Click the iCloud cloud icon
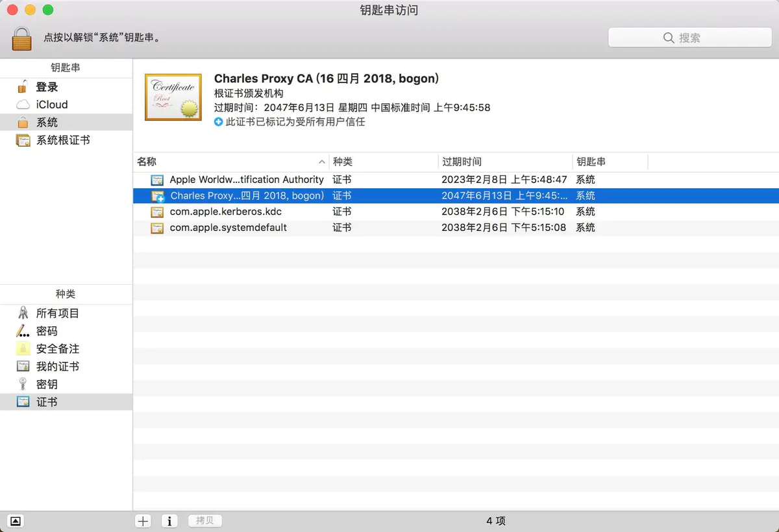779x532 pixels. click(23, 104)
